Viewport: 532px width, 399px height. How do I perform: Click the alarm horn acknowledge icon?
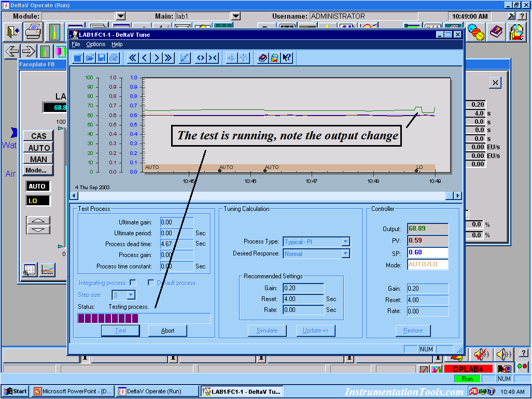482,354
